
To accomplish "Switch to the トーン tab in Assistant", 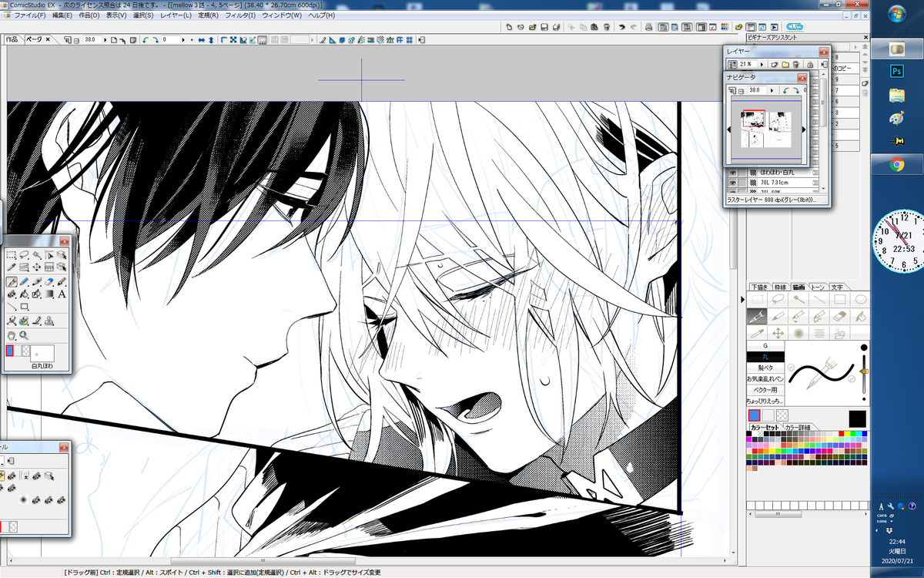I will tap(819, 287).
